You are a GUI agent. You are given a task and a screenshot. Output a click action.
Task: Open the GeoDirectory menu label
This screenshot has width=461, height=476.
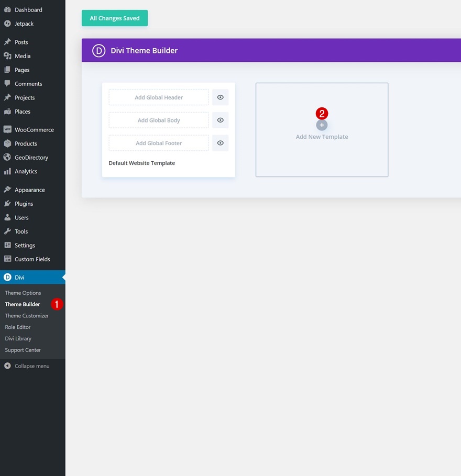coord(31,158)
